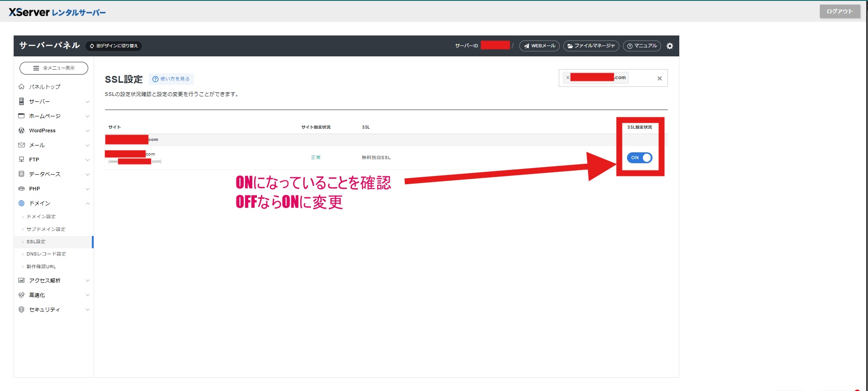Open マニュアル button
This screenshot has width=868, height=391.
point(642,46)
